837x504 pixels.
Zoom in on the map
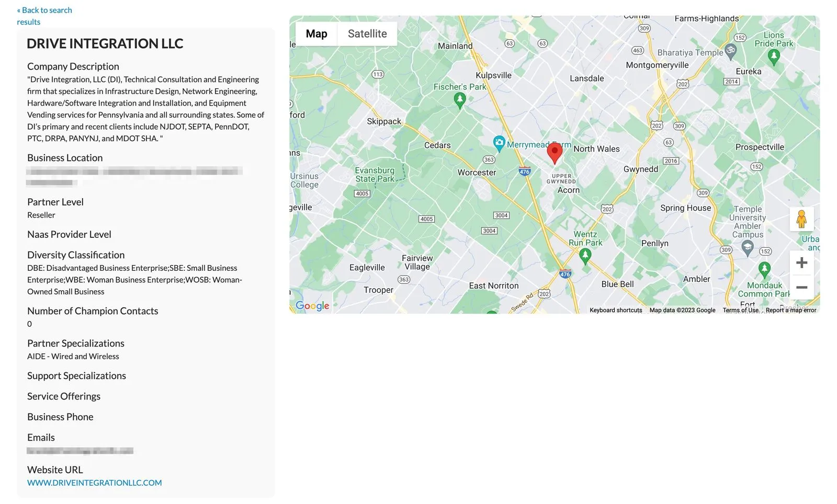[x=801, y=262]
